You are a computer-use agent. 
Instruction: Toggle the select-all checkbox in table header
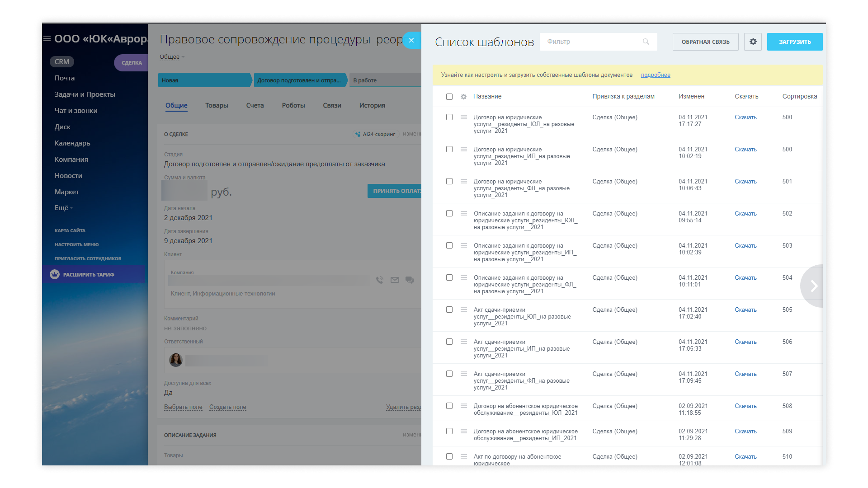coord(449,97)
